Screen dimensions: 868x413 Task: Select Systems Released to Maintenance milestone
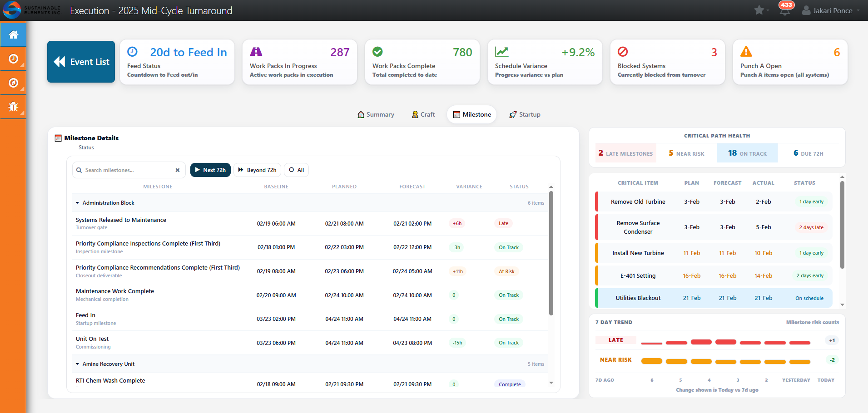(310, 223)
